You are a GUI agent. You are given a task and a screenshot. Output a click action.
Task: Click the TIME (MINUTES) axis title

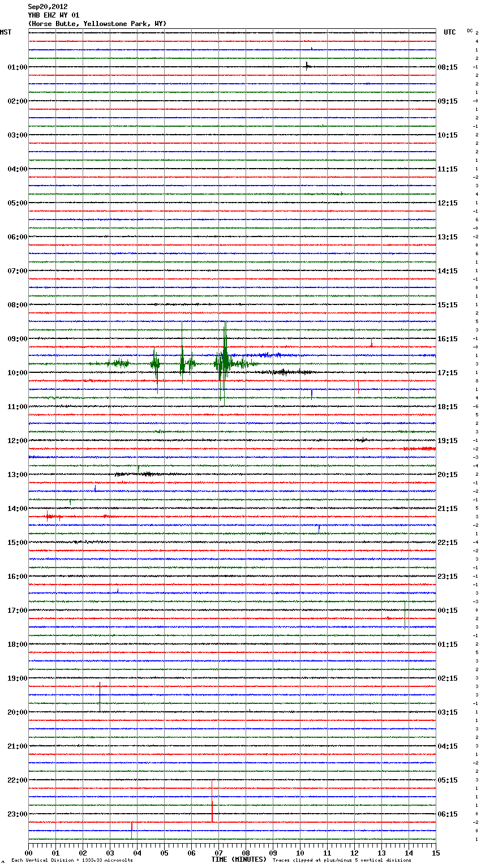[x=239, y=860]
